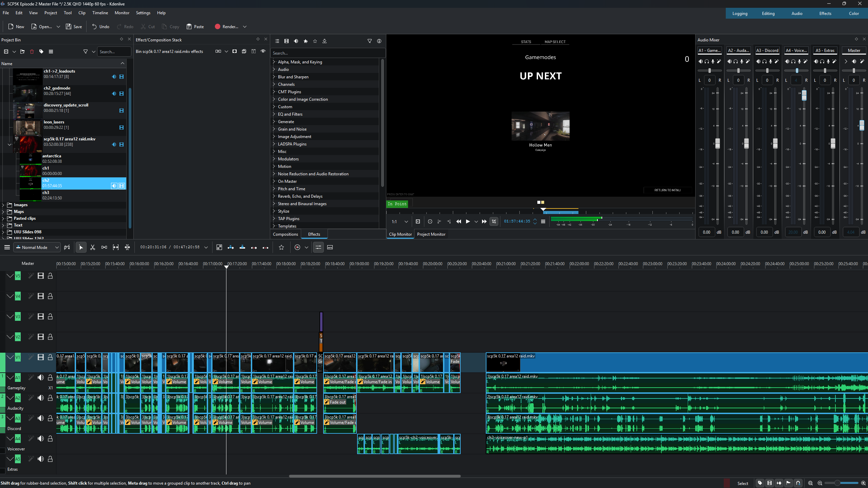Select the Spacer tool
868x488 pixels.
tap(104, 247)
